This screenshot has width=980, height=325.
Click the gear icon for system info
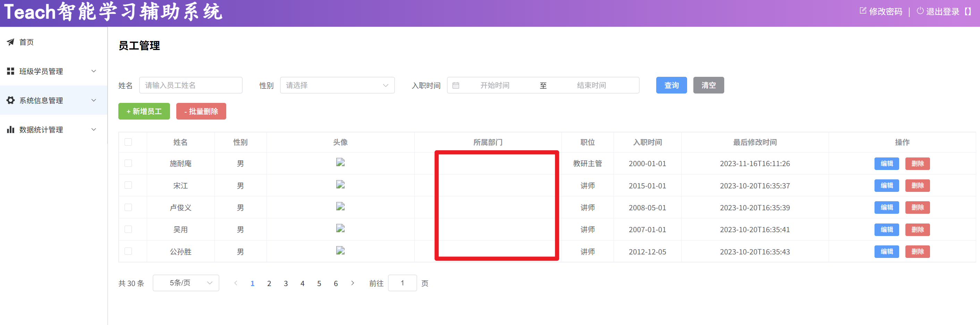[x=11, y=100]
